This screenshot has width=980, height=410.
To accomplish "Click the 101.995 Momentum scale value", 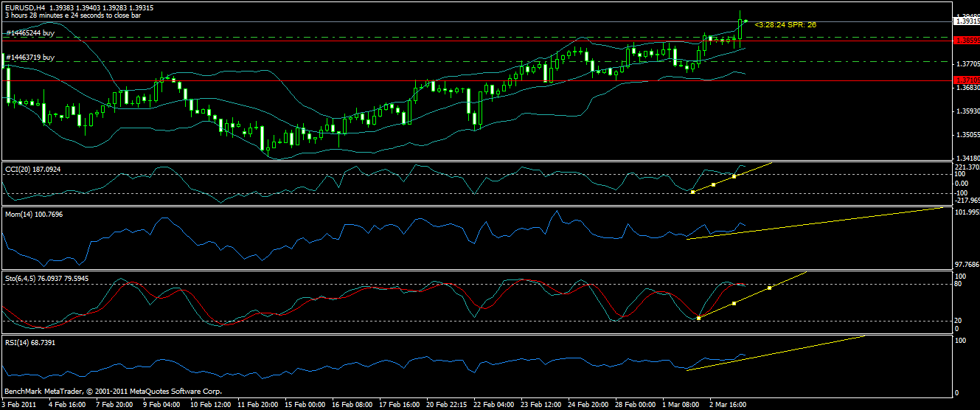I will [x=967, y=213].
